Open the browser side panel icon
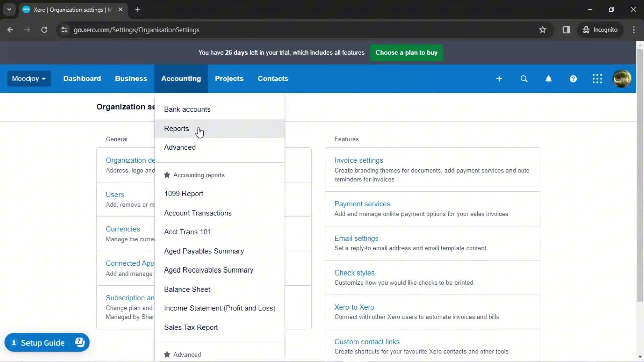 pyautogui.click(x=566, y=30)
